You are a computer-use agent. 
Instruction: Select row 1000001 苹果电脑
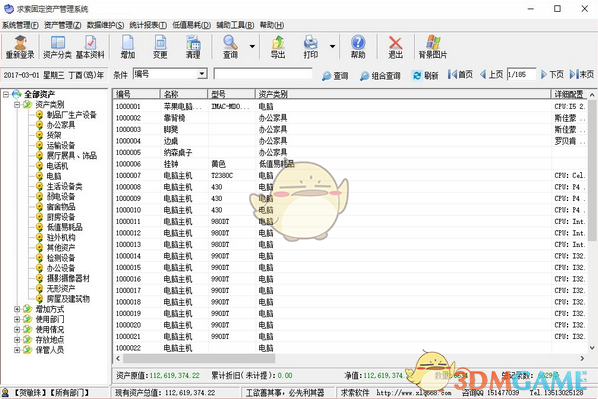pyautogui.click(x=351, y=106)
